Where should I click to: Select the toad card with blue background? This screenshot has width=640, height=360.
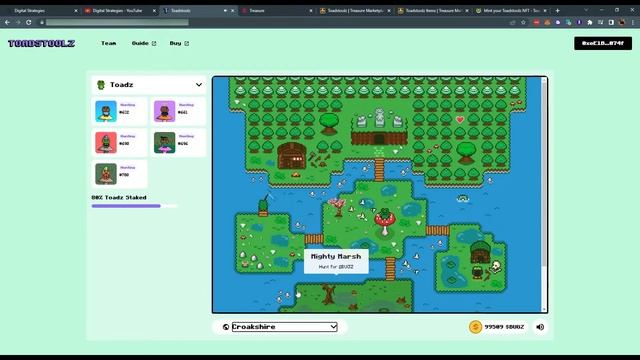120,111
